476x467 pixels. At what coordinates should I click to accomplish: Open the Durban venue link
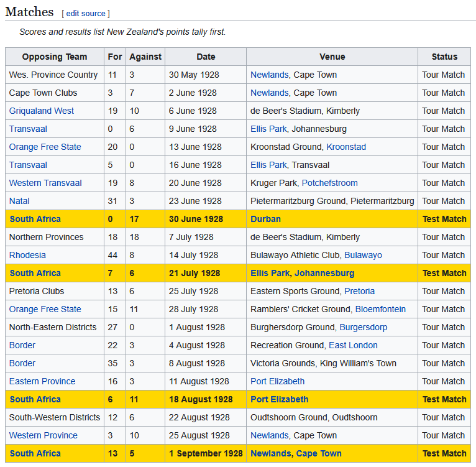265,219
